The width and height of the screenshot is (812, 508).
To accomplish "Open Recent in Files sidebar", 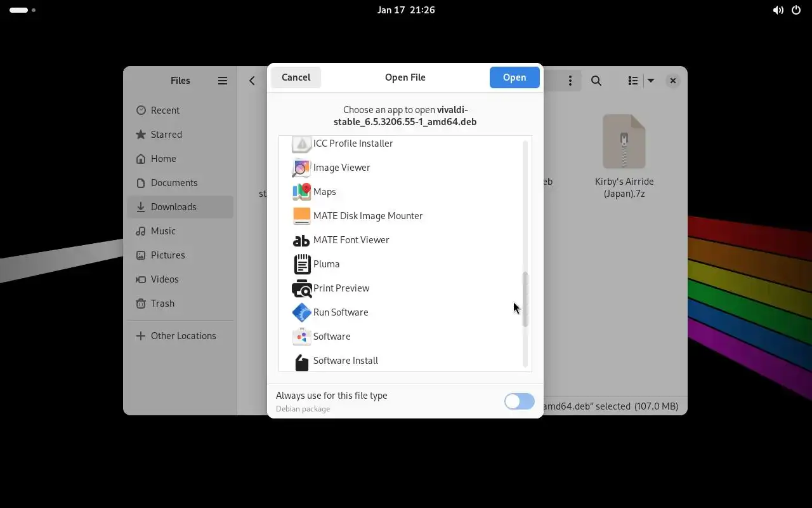I will pos(180,110).
